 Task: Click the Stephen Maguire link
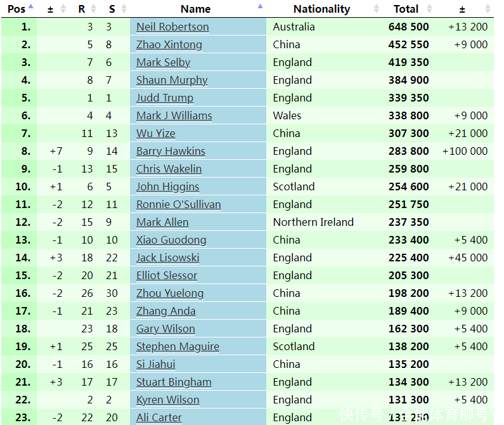point(178,346)
